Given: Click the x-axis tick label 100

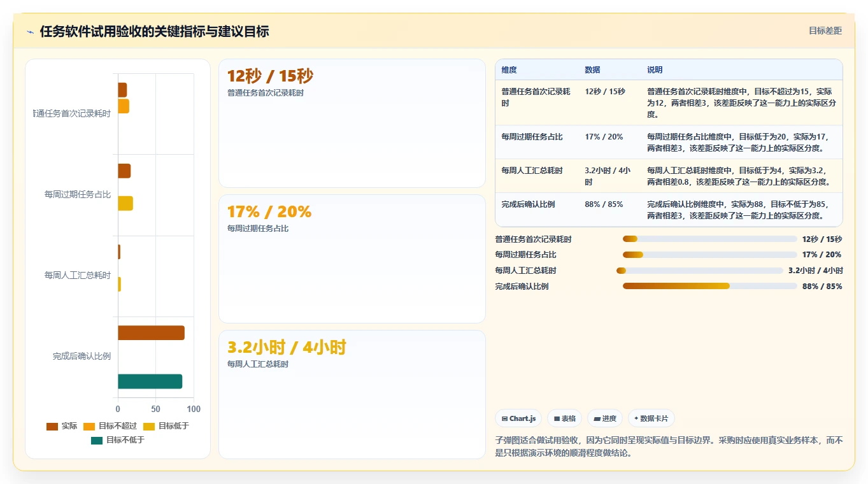Looking at the screenshot, I should 194,409.
